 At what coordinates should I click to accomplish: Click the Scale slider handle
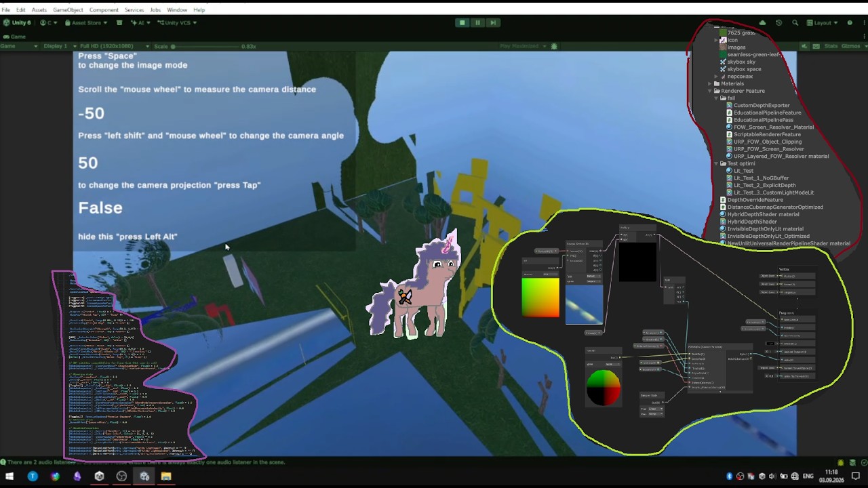(x=173, y=47)
